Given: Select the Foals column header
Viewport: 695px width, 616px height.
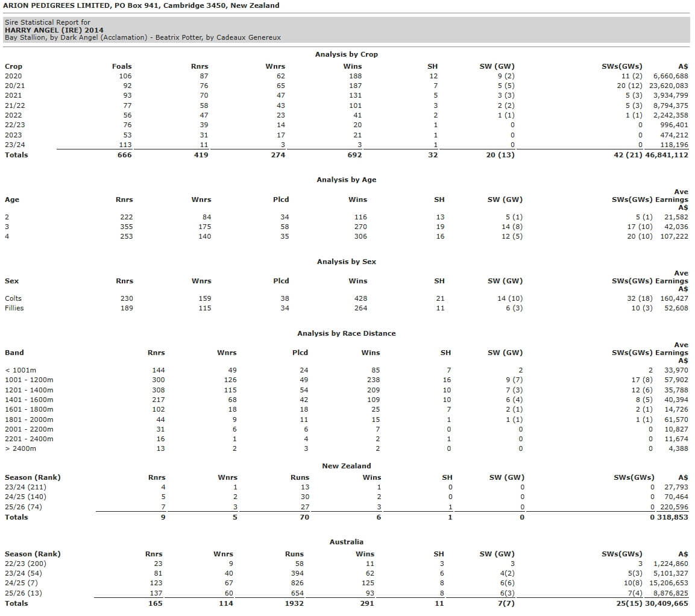Looking at the screenshot, I should (121, 66).
